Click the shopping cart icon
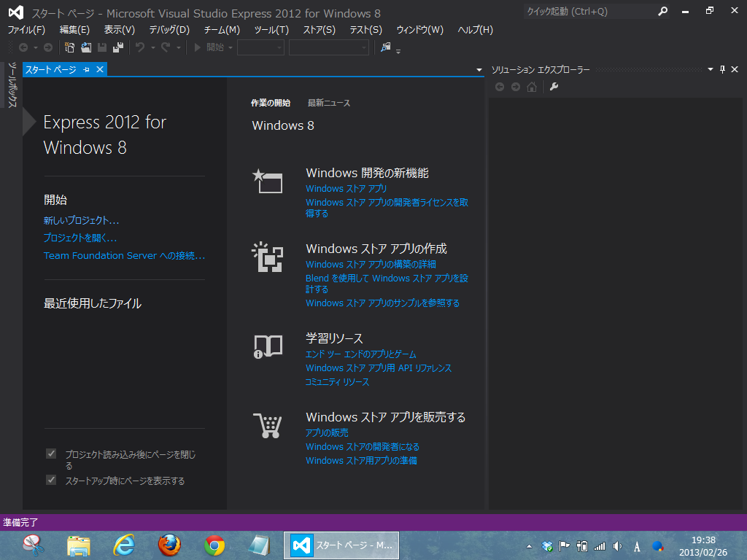 [268, 425]
